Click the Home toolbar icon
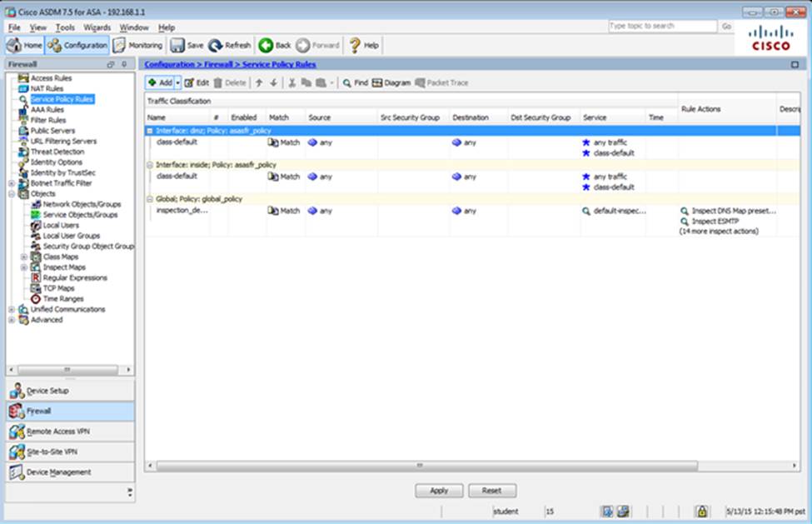The width and height of the screenshot is (812, 524). point(24,45)
